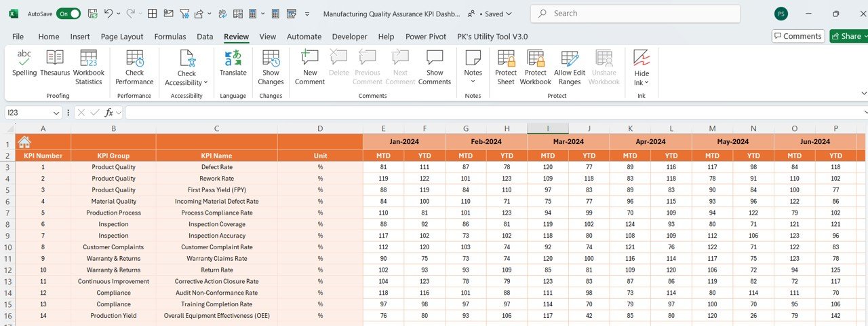Viewport: 868px width, 326px height.
Task: Click the borders grid icon in title bar
Action: click(x=153, y=14)
